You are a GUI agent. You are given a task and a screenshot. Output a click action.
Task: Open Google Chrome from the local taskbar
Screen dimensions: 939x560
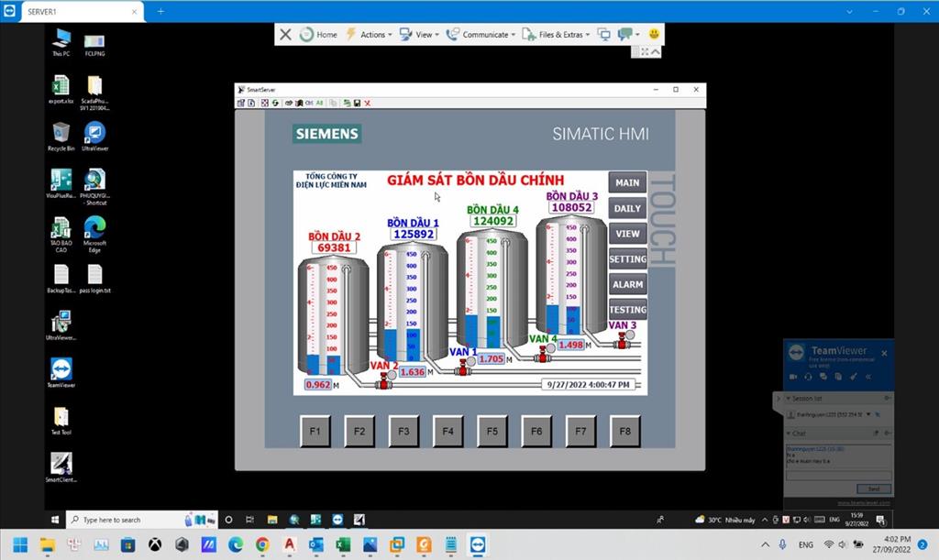(261, 544)
